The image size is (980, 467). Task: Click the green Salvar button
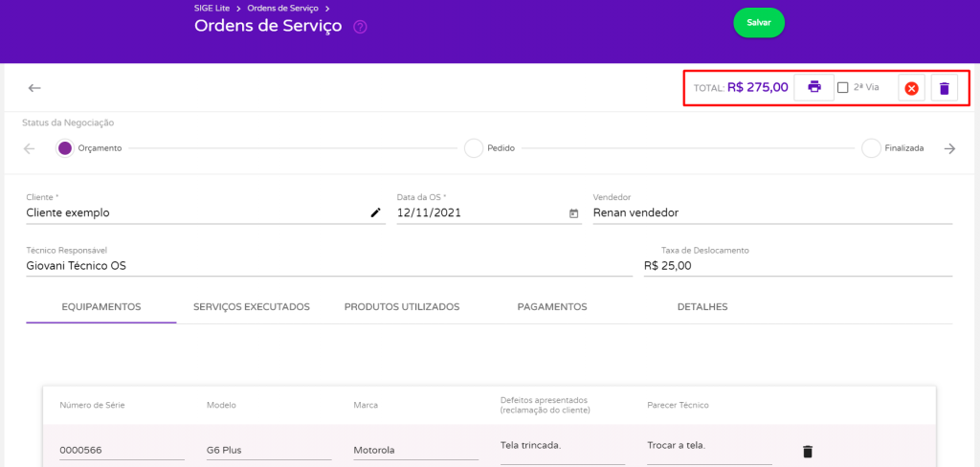759,23
